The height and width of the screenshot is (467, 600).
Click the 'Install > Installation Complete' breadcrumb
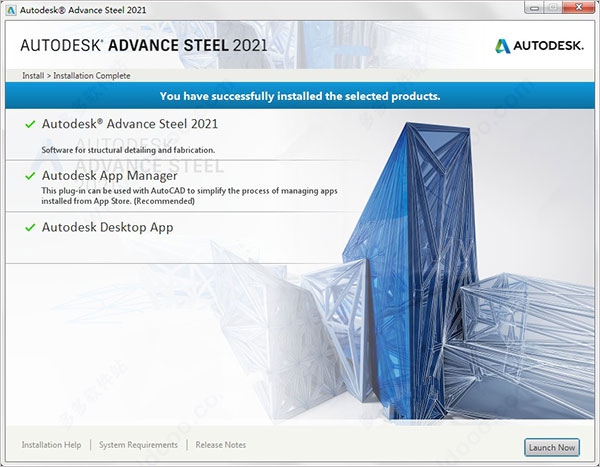(x=76, y=76)
